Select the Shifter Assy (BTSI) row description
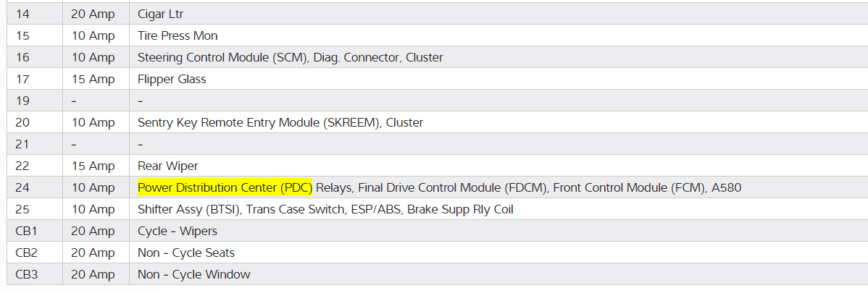The image size is (868, 293). (325, 209)
